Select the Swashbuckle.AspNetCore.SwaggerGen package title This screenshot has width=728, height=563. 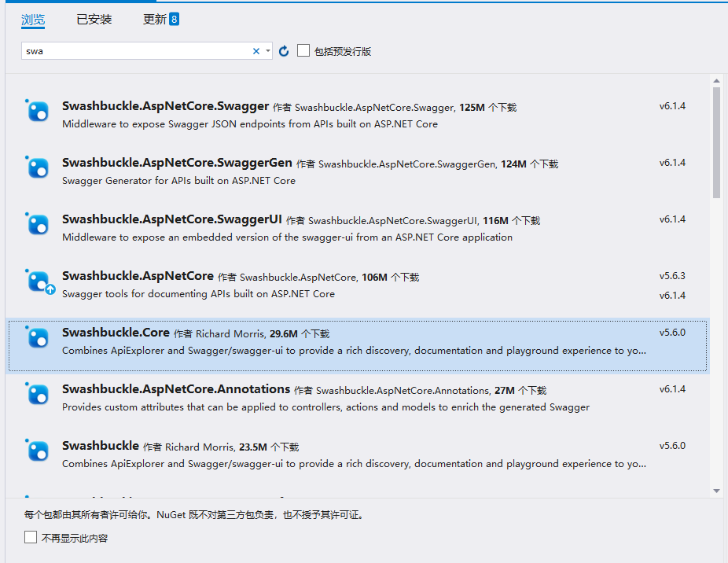point(178,163)
